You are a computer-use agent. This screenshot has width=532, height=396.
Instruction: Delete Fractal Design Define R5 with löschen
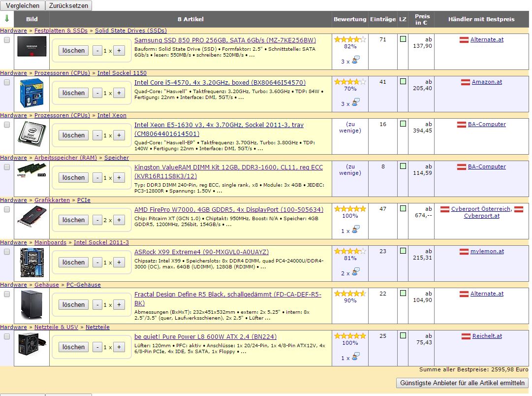[x=74, y=305]
